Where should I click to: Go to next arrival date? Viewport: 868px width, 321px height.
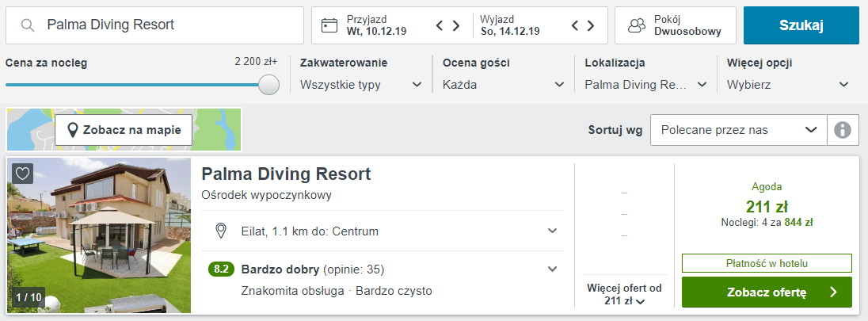click(456, 25)
